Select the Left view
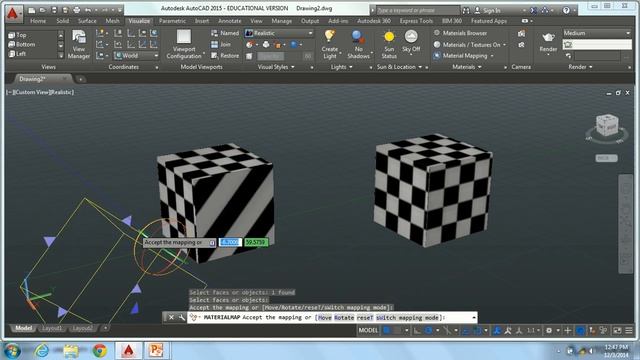Screen dimensions: 640x360 coord(18,53)
